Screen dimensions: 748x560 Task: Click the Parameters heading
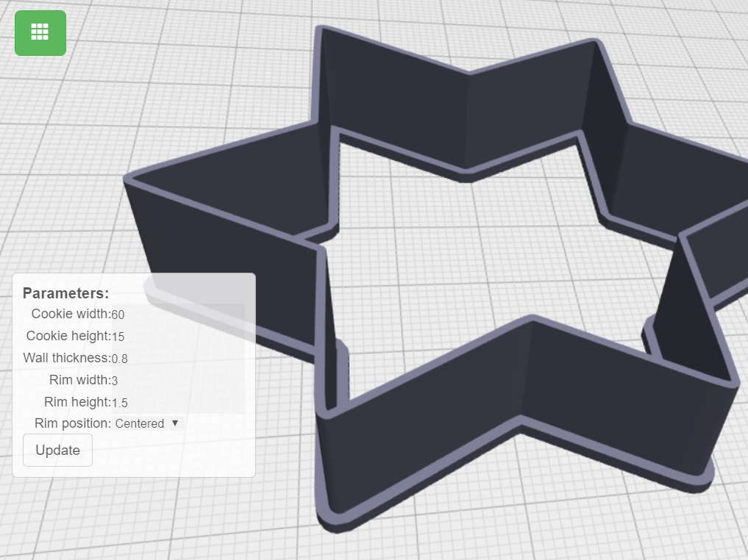tap(65, 293)
